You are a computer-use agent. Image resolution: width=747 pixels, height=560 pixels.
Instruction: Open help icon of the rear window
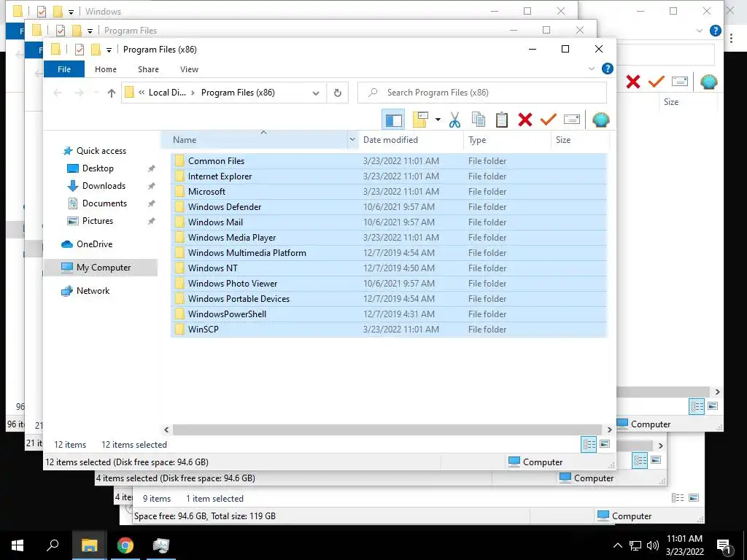click(715, 31)
